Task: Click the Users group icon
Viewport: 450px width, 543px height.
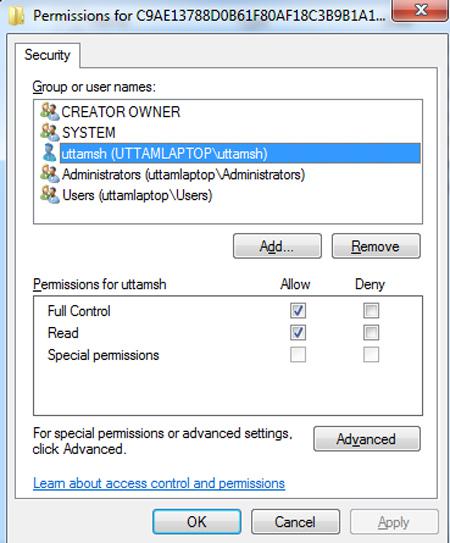Action: (50, 195)
